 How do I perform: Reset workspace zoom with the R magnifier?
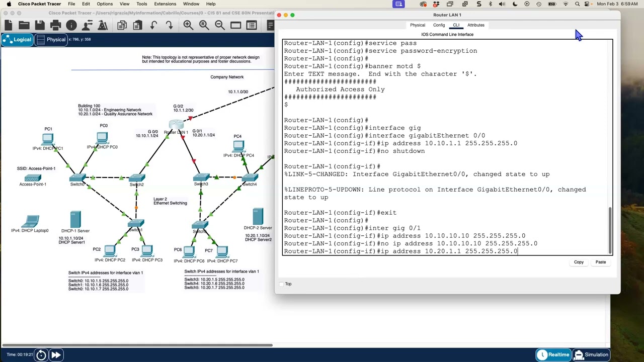(204, 25)
